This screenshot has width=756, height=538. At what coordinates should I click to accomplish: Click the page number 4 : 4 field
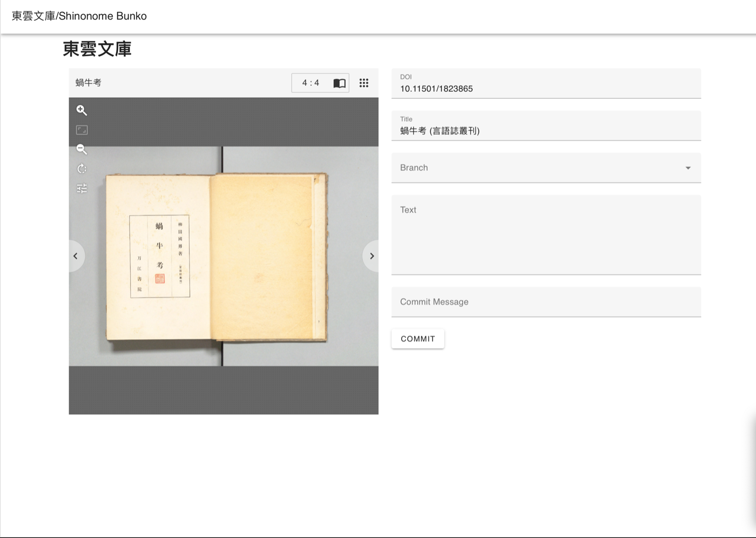tap(311, 83)
